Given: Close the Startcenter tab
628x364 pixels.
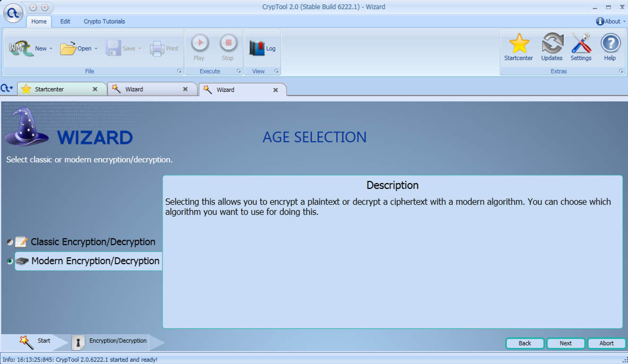Looking at the screenshot, I should 95,89.
